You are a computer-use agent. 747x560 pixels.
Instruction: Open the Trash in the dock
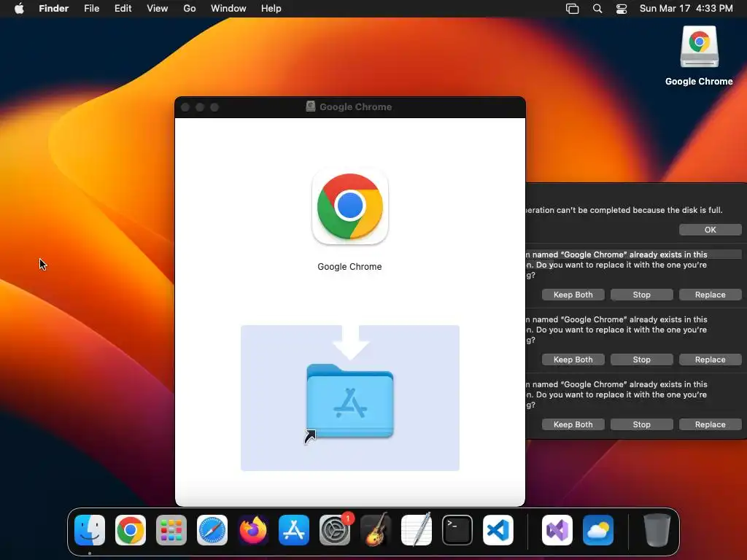(x=657, y=530)
